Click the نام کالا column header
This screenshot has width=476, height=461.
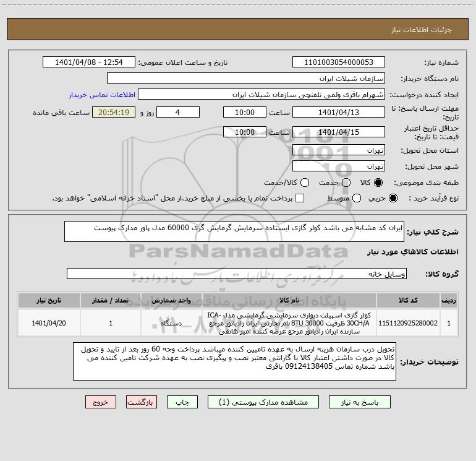[x=289, y=300]
